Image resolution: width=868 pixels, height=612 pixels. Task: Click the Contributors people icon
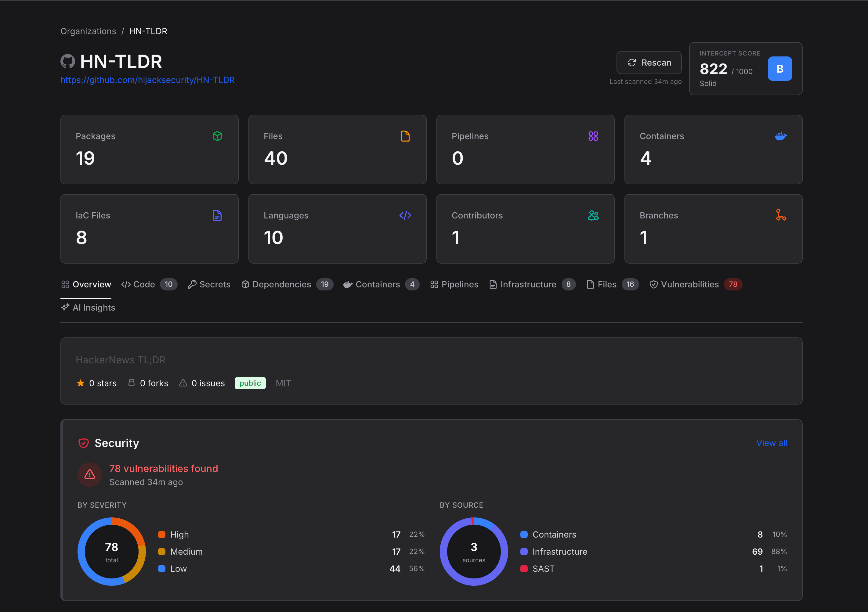point(593,215)
